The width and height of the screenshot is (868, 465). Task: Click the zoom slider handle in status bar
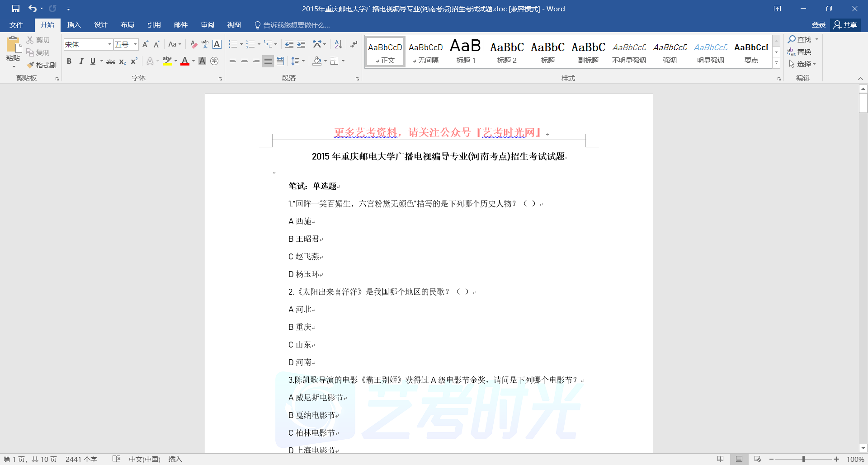pyautogui.click(x=803, y=459)
